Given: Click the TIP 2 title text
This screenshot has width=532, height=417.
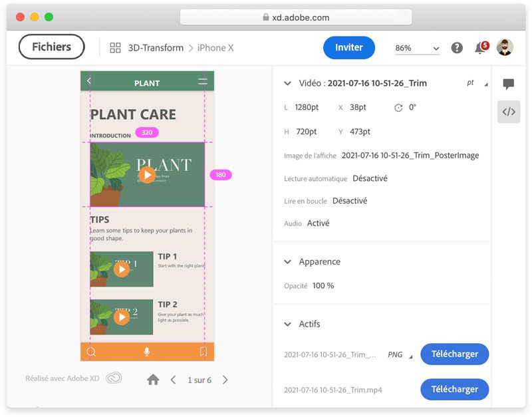Looking at the screenshot, I should 168,305.
